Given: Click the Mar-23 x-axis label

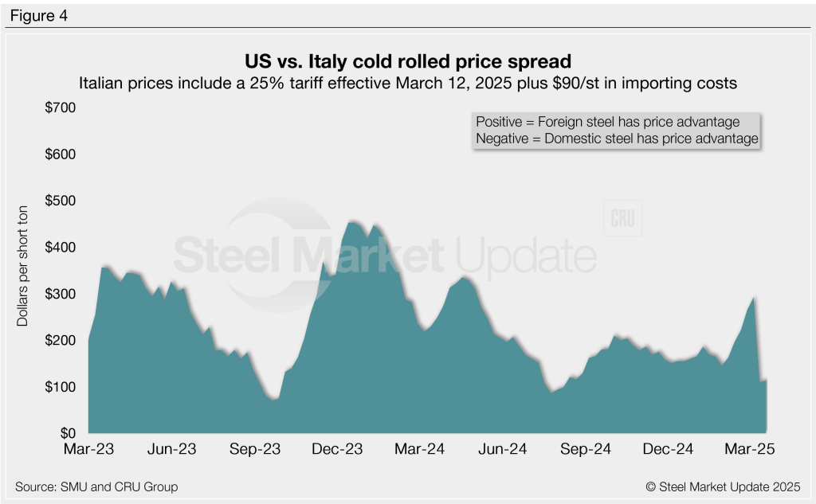Looking at the screenshot, I should [88, 450].
